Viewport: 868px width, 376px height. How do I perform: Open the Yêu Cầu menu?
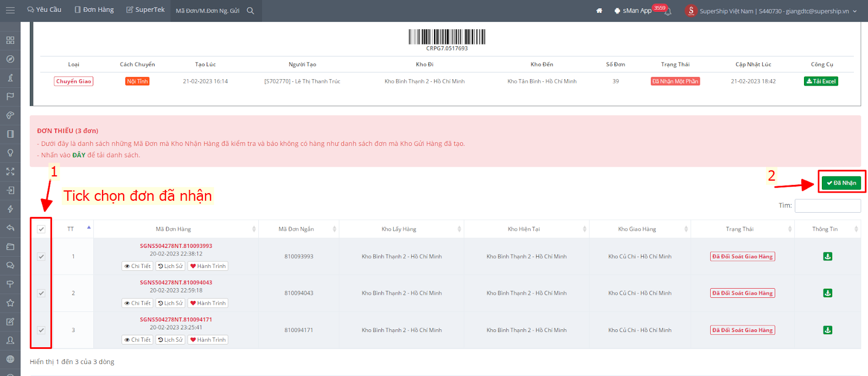pyautogui.click(x=44, y=10)
